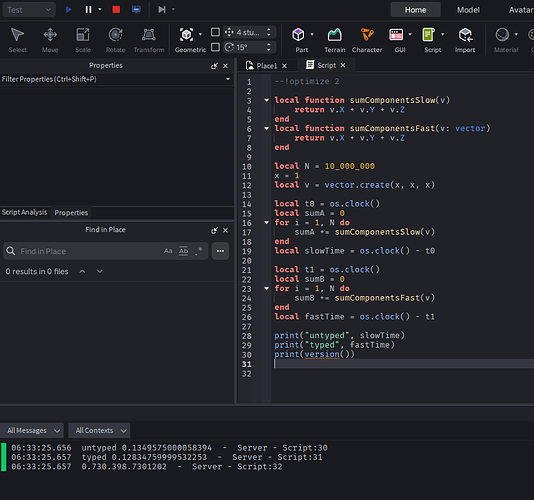
Task: Collapse the sumComponentsSlow function fold
Action: coord(267,100)
